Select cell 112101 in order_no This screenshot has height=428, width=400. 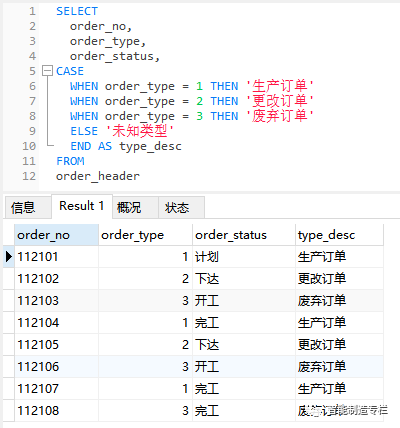[56, 257]
